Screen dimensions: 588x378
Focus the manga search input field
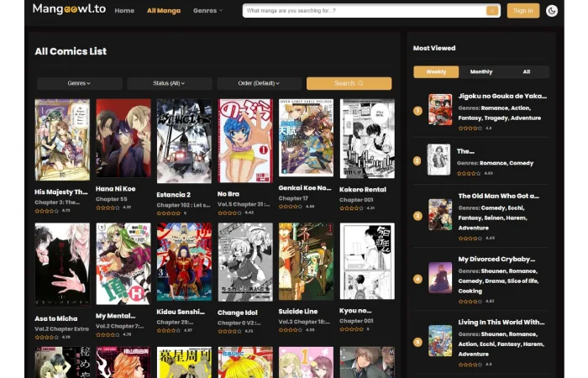(x=364, y=11)
